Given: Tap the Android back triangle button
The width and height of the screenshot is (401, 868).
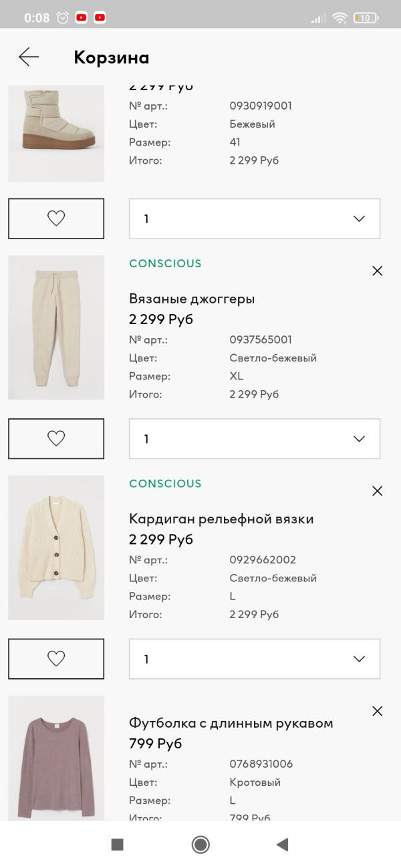Looking at the screenshot, I should (x=282, y=845).
